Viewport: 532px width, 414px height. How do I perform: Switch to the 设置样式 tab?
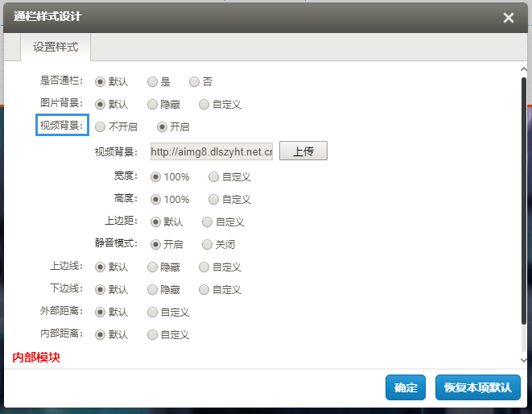pyautogui.click(x=56, y=47)
